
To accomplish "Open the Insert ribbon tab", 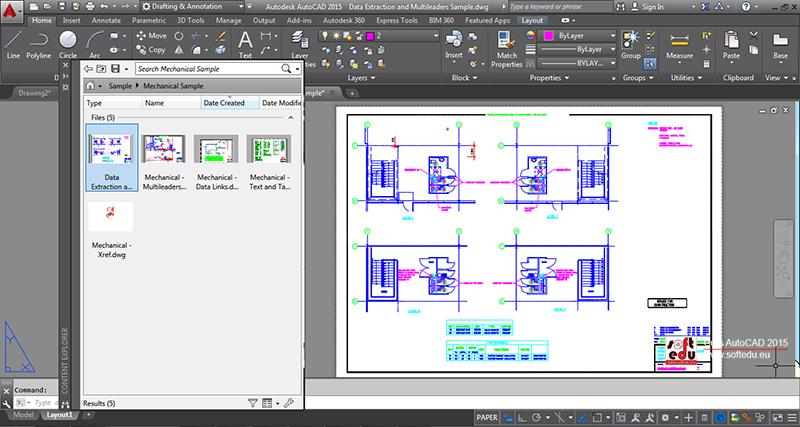I will point(71,20).
